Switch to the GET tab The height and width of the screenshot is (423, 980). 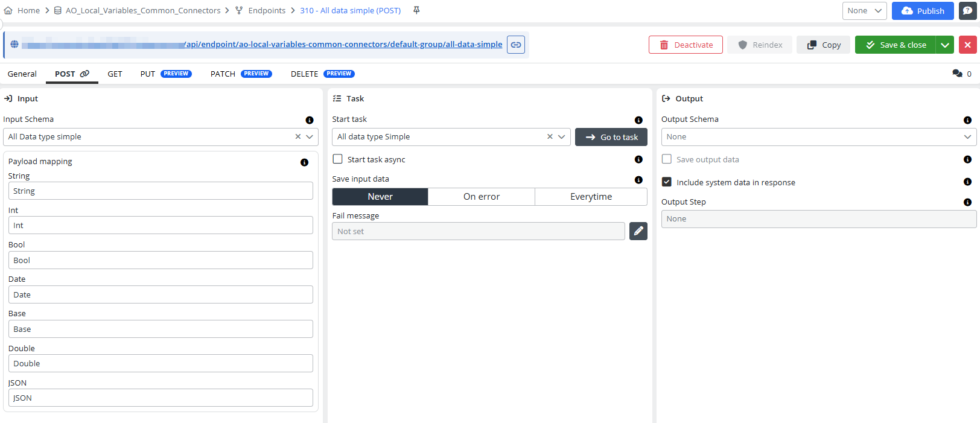click(115, 74)
